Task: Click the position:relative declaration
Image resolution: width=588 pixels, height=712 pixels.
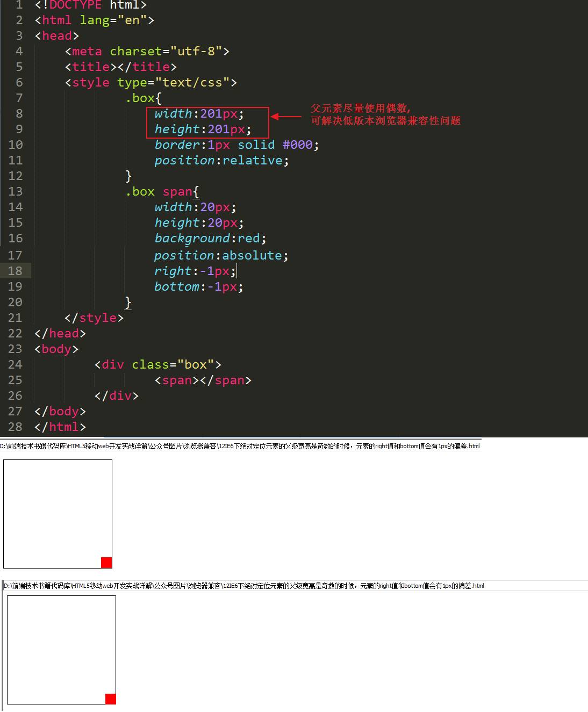Action: coord(221,160)
